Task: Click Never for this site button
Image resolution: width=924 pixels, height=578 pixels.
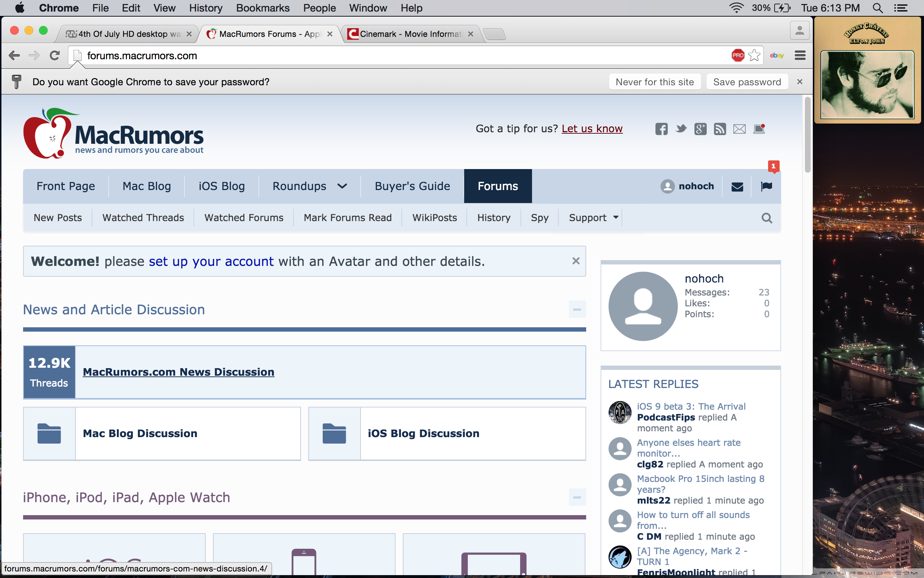Action: [655, 82]
